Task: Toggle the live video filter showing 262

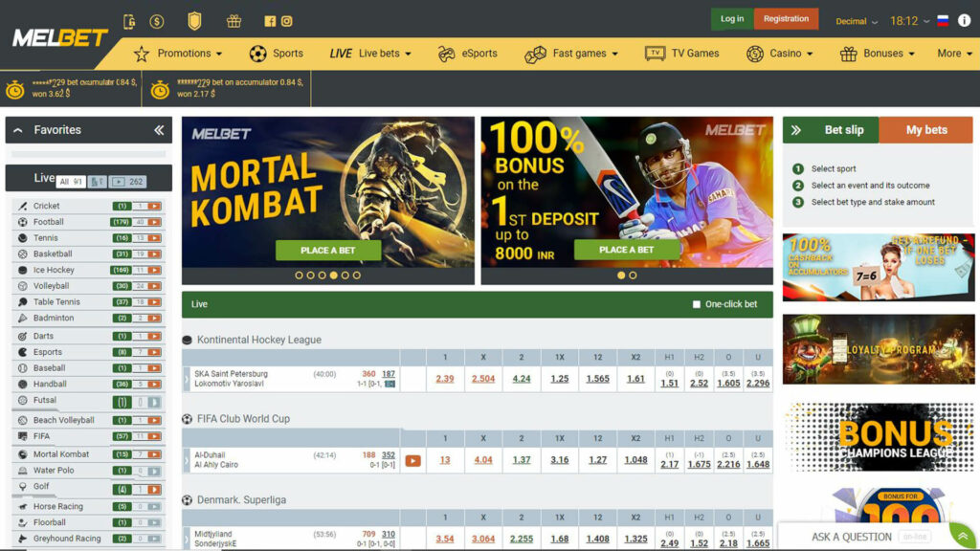Action: coord(127,182)
